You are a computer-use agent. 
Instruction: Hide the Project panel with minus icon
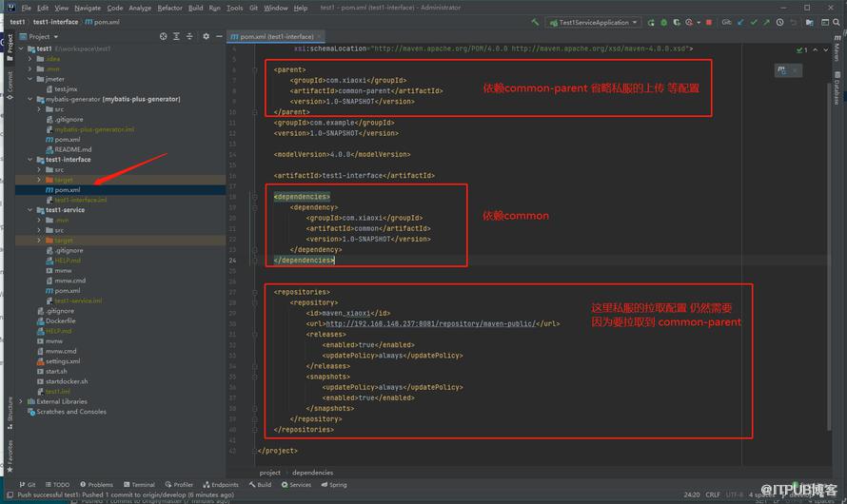[219, 36]
